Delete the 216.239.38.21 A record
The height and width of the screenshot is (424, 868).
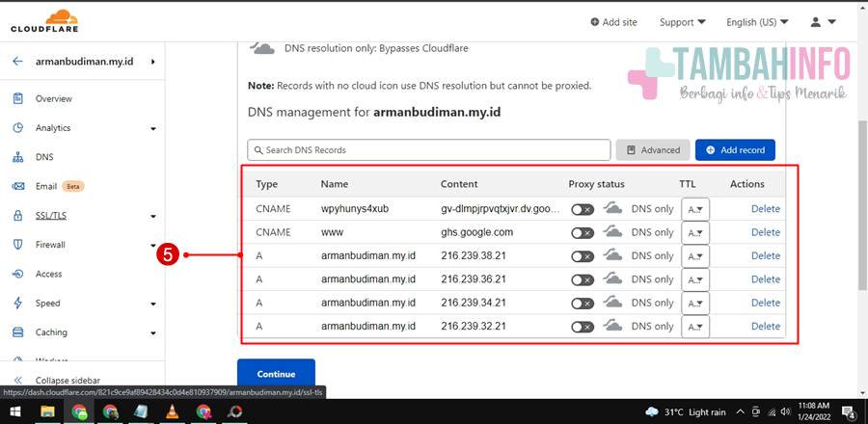[x=766, y=255]
